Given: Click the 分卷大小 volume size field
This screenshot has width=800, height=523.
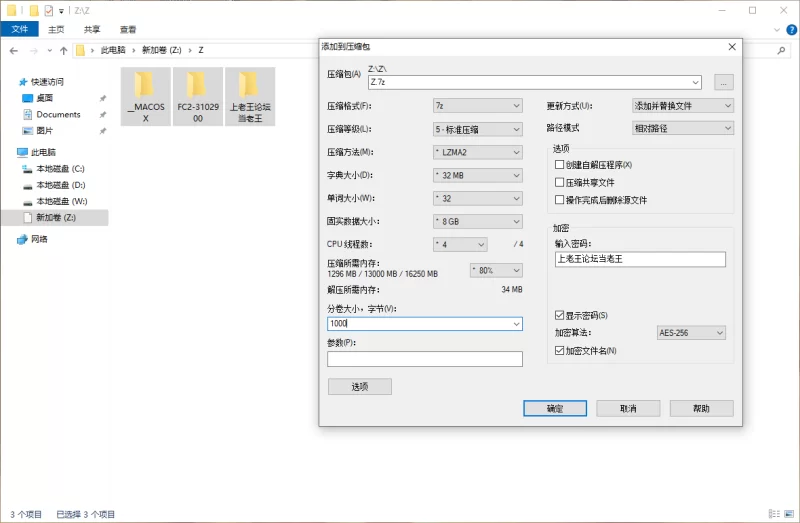Looking at the screenshot, I should (424, 323).
